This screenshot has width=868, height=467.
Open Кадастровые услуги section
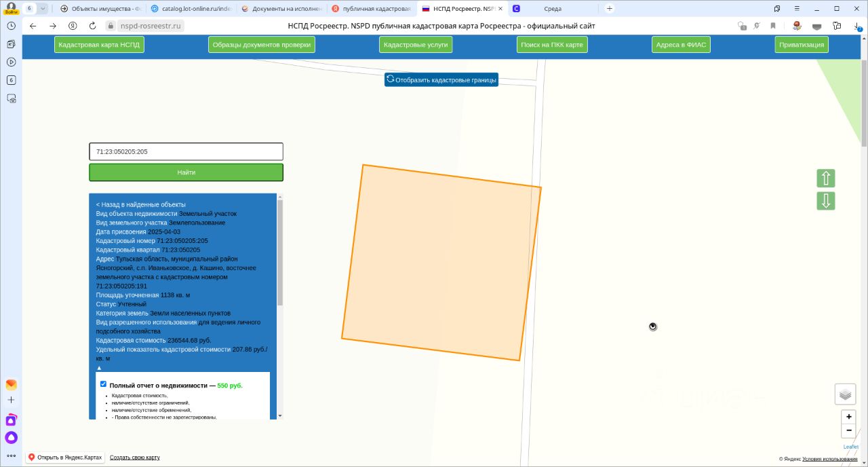click(416, 45)
